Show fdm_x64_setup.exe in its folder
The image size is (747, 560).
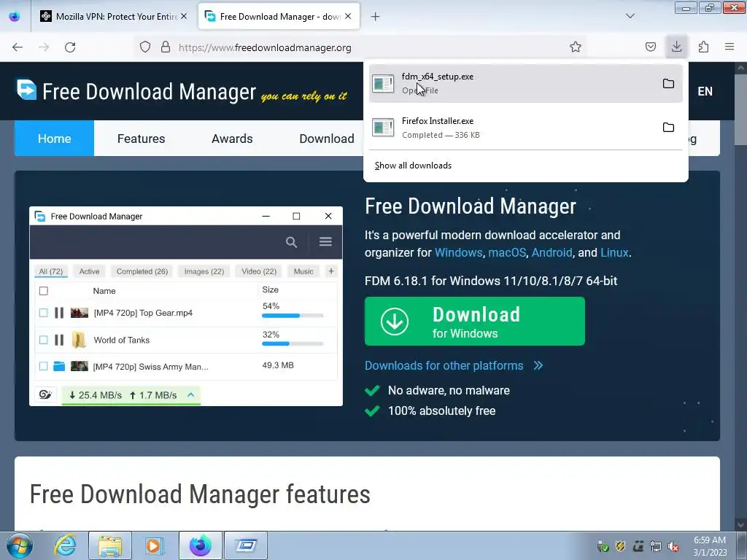pos(668,83)
